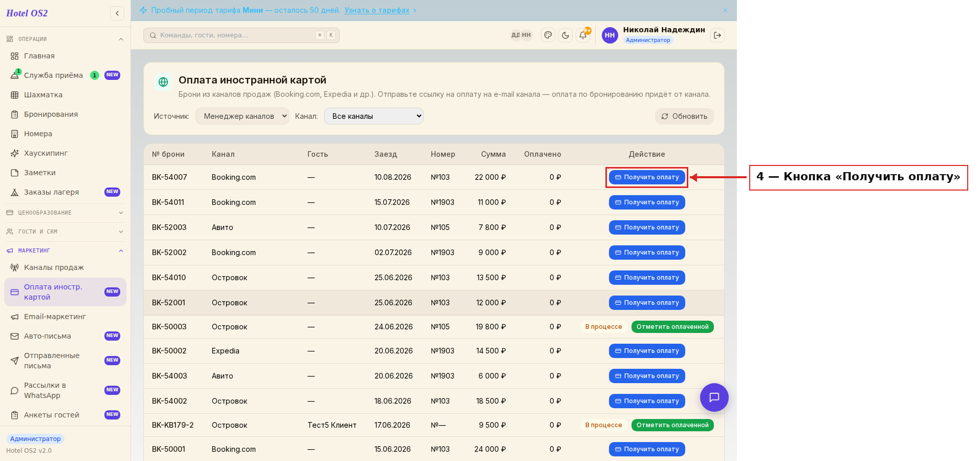Close the trial period banner

tap(725, 10)
